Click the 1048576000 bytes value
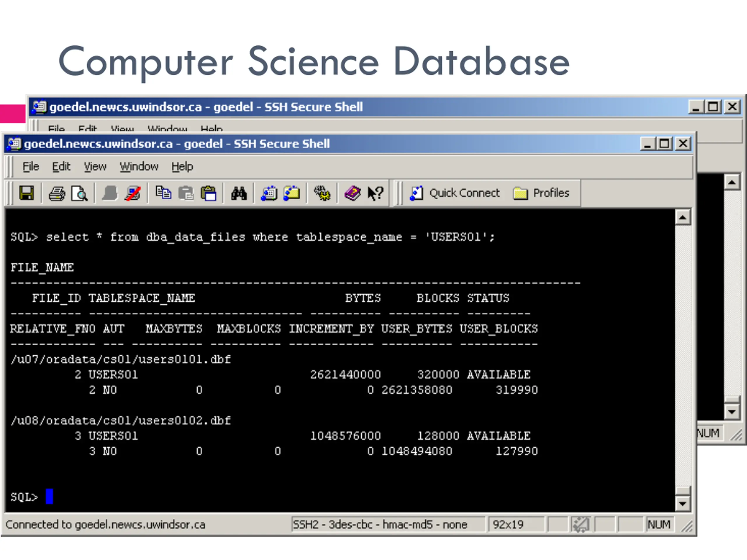747x560 pixels. [345, 436]
